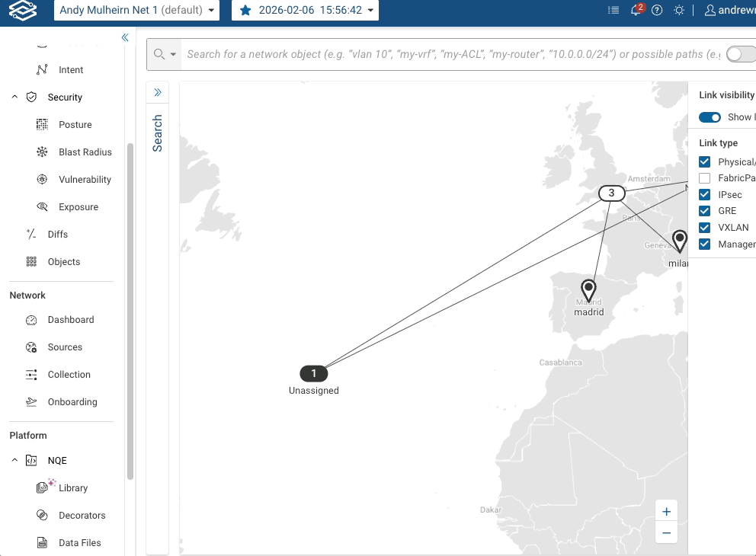Open the Posture page
Screen dimensions: 756x556
click(75, 125)
